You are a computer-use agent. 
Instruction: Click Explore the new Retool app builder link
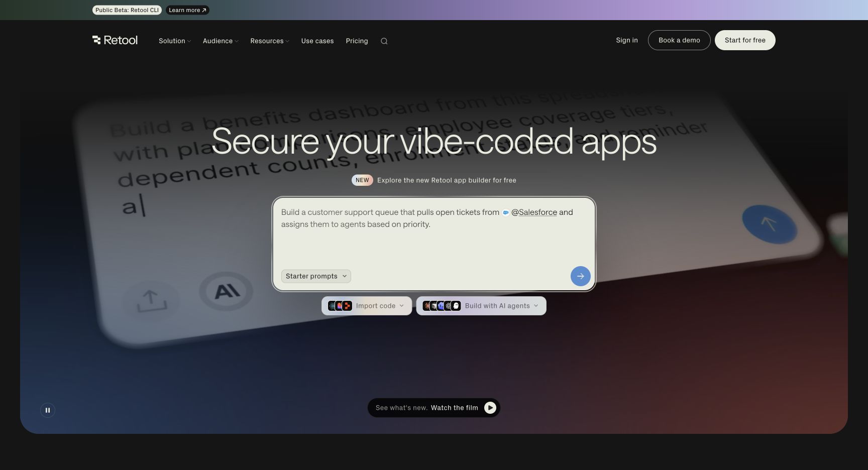(447, 180)
